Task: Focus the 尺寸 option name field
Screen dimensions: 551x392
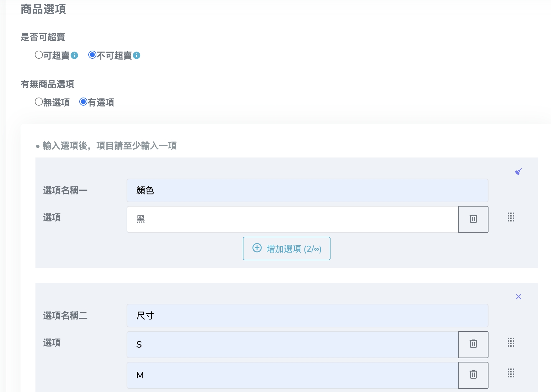Action: [x=307, y=316]
